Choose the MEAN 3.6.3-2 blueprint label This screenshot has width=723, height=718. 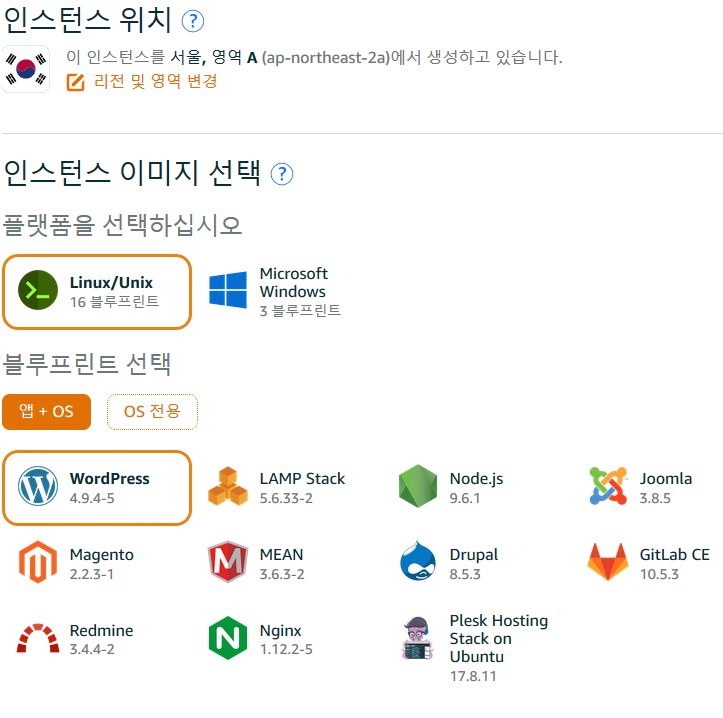pyautogui.click(x=282, y=564)
